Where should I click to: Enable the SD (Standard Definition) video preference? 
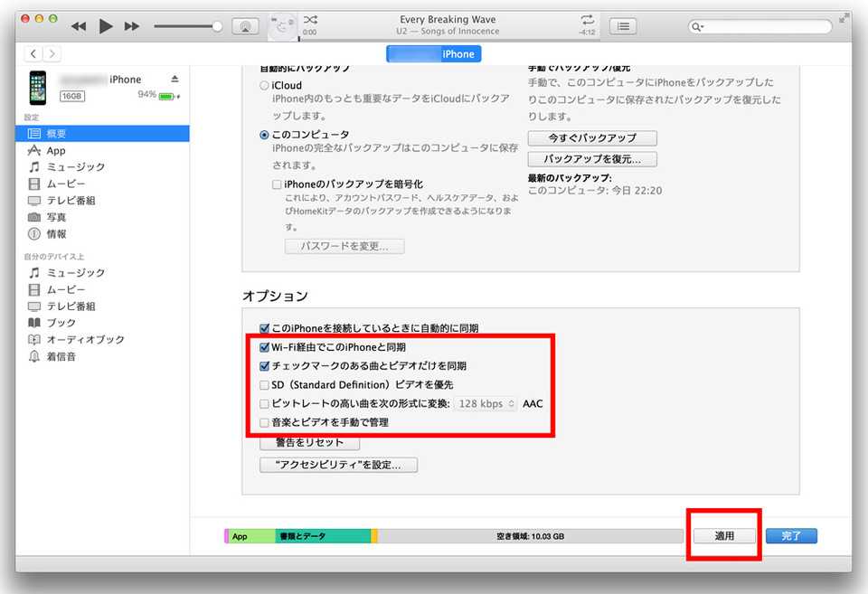point(265,385)
